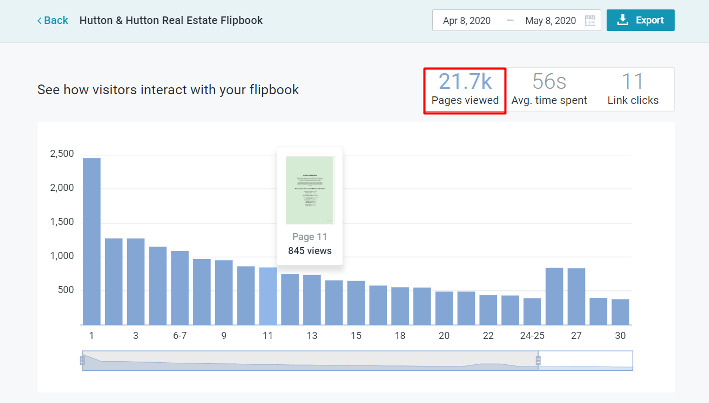
Task: Click the bar for pages 24-25
Action: tap(532, 311)
